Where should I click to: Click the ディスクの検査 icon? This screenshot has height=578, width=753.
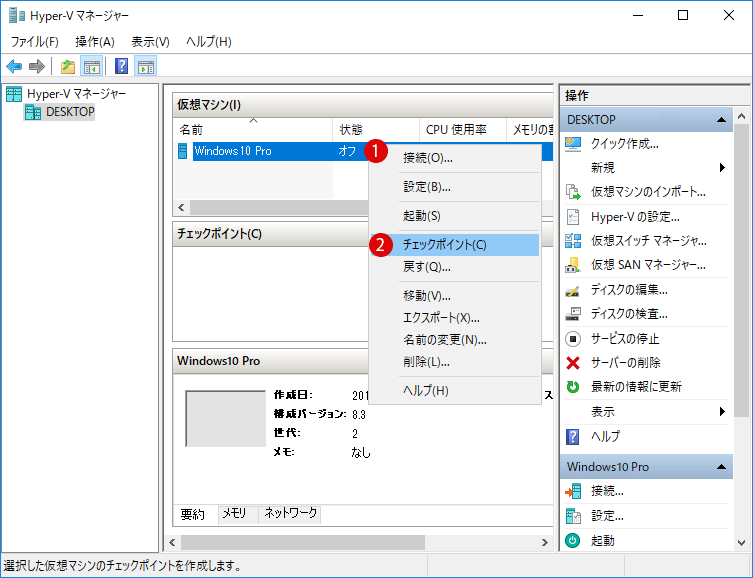573,314
